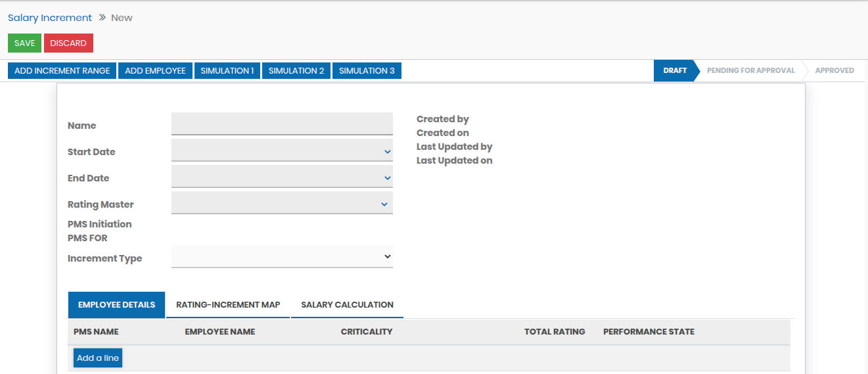
Task: Click the green Save button
Action: click(x=24, y=43)
